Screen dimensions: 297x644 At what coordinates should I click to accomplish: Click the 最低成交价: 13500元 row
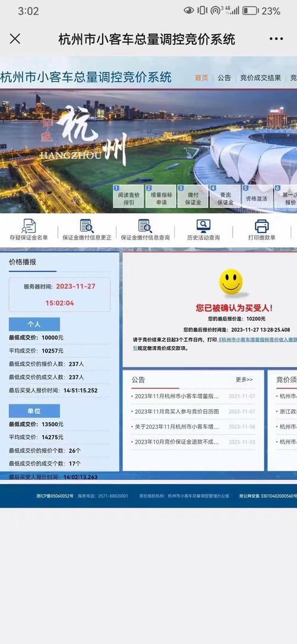point(59,424)
